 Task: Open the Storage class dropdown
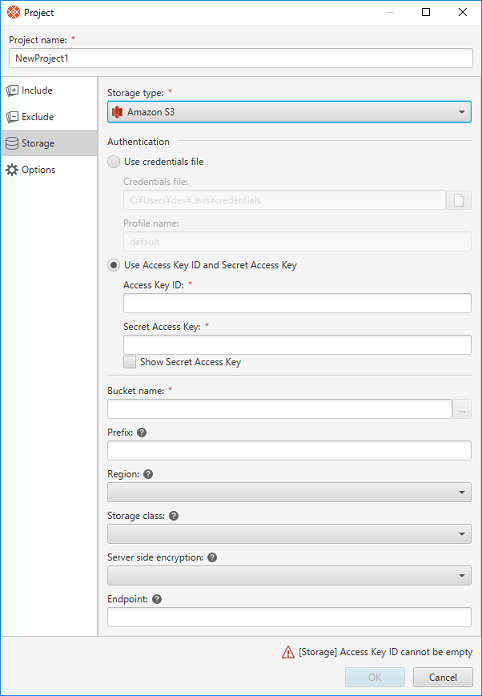[289, 534]
